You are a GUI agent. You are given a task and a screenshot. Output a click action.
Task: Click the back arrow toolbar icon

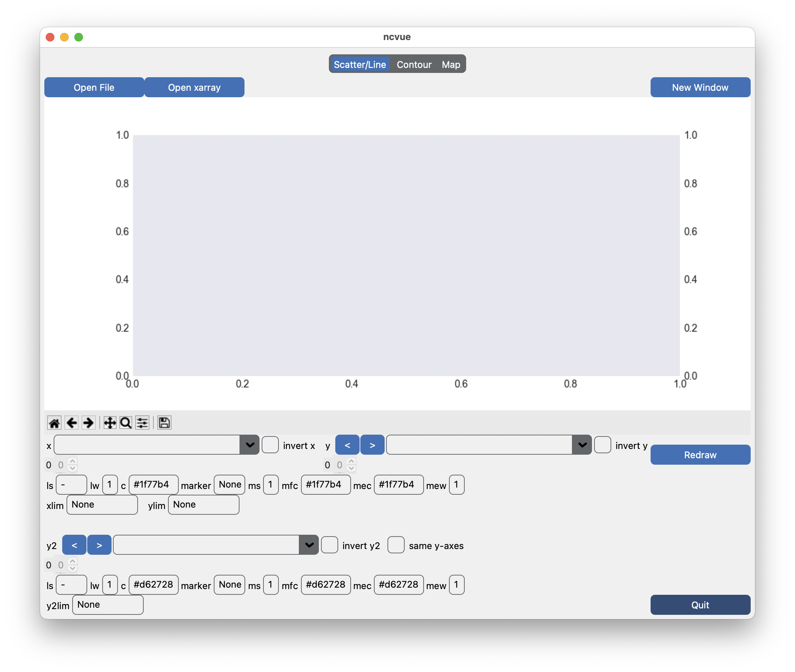point(71,423)
